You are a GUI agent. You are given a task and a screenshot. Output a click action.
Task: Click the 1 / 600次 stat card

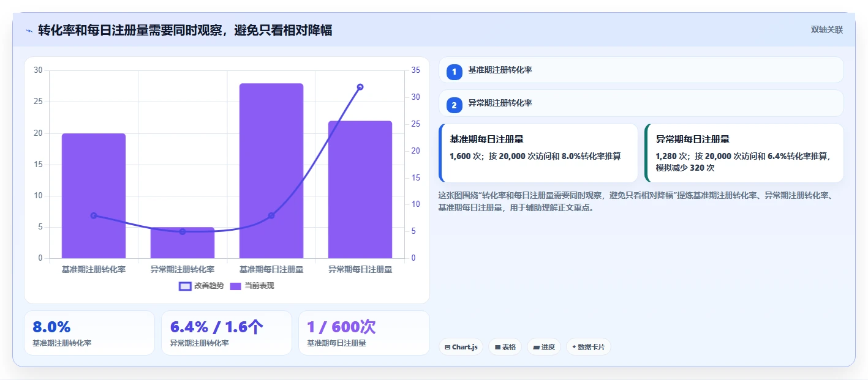(x=364, y=333)
